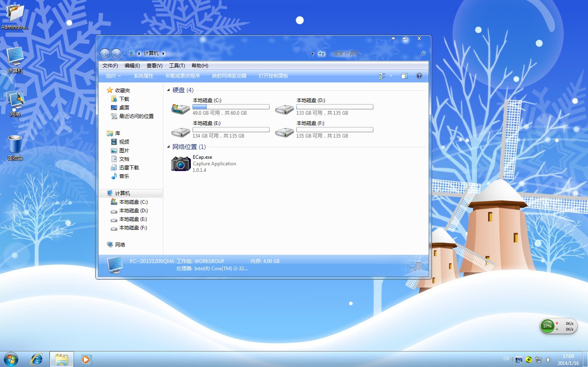Select 音乐 library
The height and width of the screenshot is (367, 588).
pyautogui.click(x=120, y=176)
